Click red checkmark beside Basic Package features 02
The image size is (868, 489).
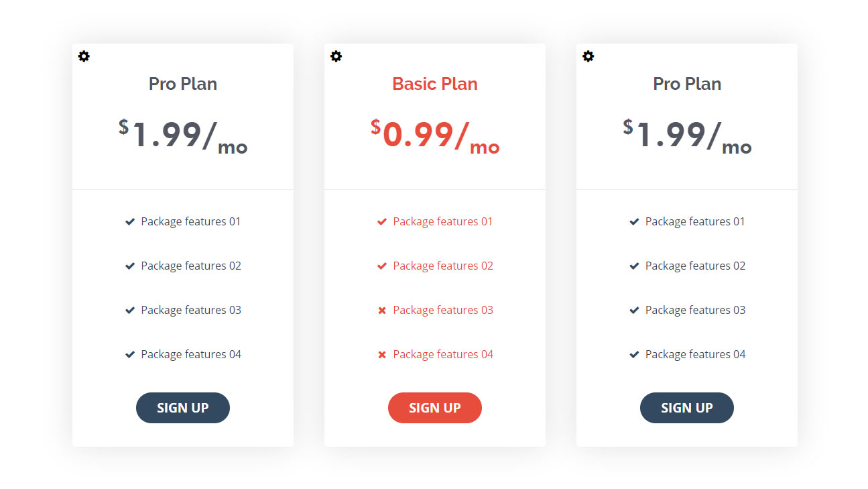(x=382, y=266)
